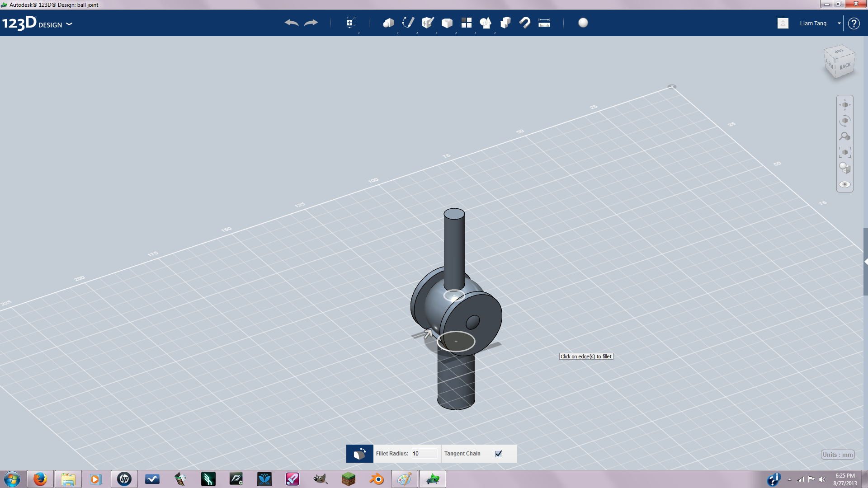Viewport: 868px width, 488px height.
Task: Show hidden system tray icons arrow
Action: (789, 480)
